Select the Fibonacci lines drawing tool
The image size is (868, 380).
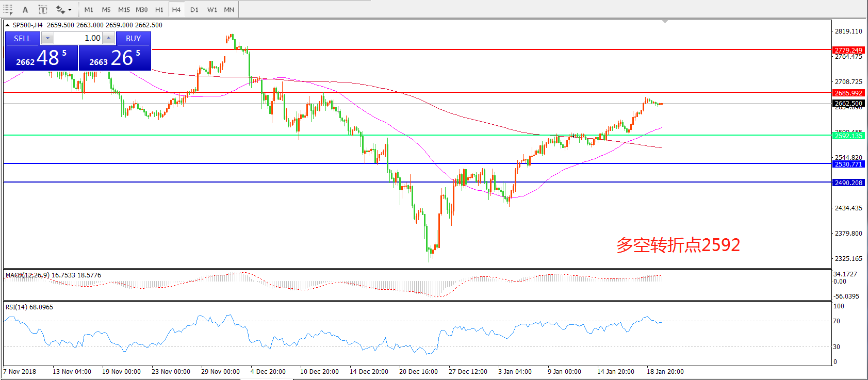(8, 10)
